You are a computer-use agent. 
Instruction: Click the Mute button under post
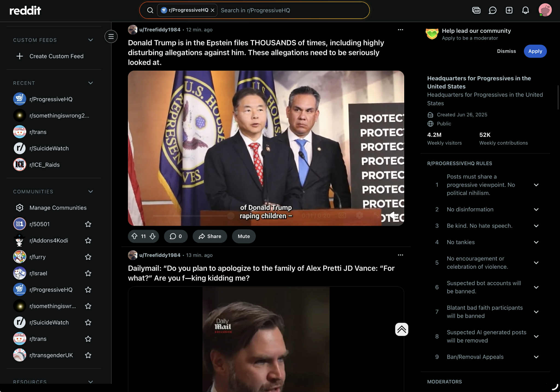[x=244, y=236]
